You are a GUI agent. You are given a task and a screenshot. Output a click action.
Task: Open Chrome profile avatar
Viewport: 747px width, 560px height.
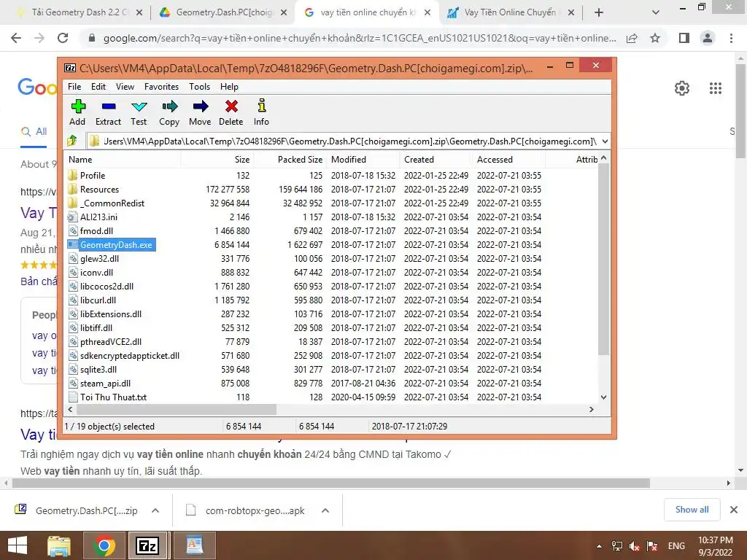[x=708, y=38]
